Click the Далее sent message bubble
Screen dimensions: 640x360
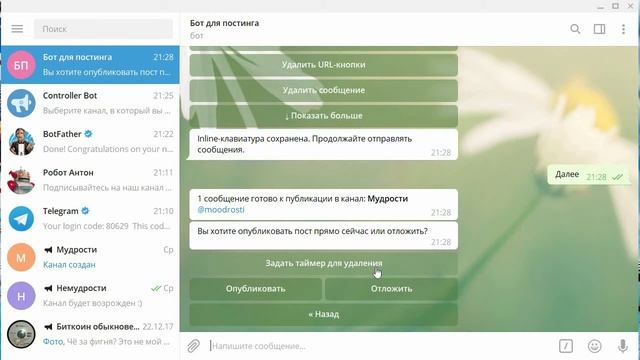click(588, 175)
